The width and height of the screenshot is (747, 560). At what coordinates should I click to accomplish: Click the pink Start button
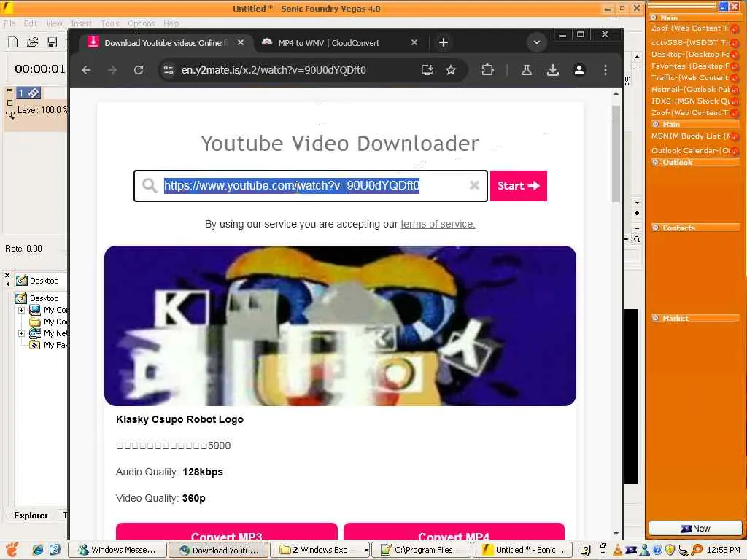pos(519,186)
